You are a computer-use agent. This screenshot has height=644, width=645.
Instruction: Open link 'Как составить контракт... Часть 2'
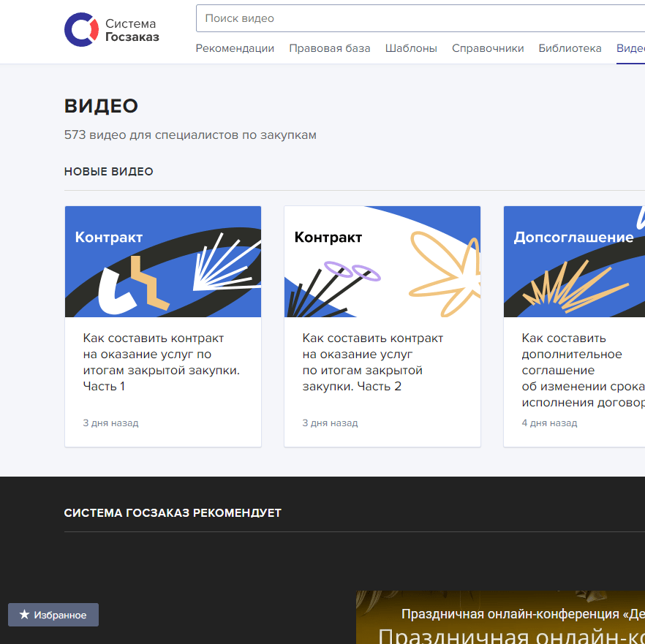[x=373, y=362]
